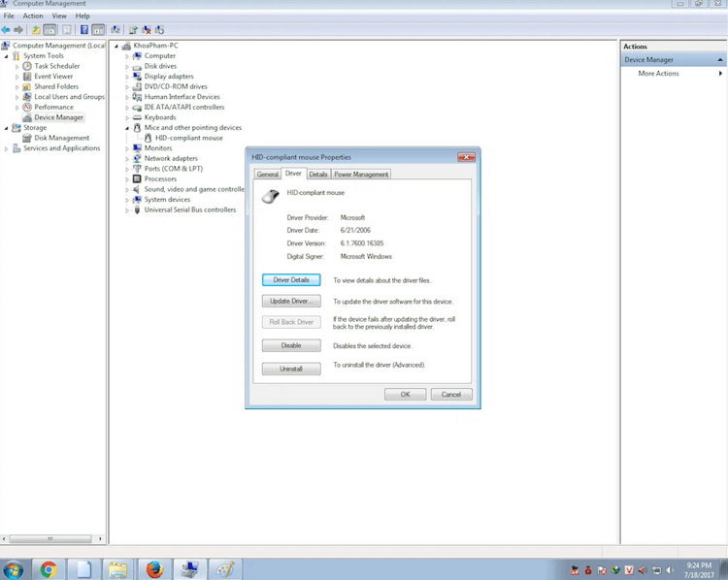Click the Forward arrow in the toolbar
Screen dimensions: 728x580
tap(18, 30)
